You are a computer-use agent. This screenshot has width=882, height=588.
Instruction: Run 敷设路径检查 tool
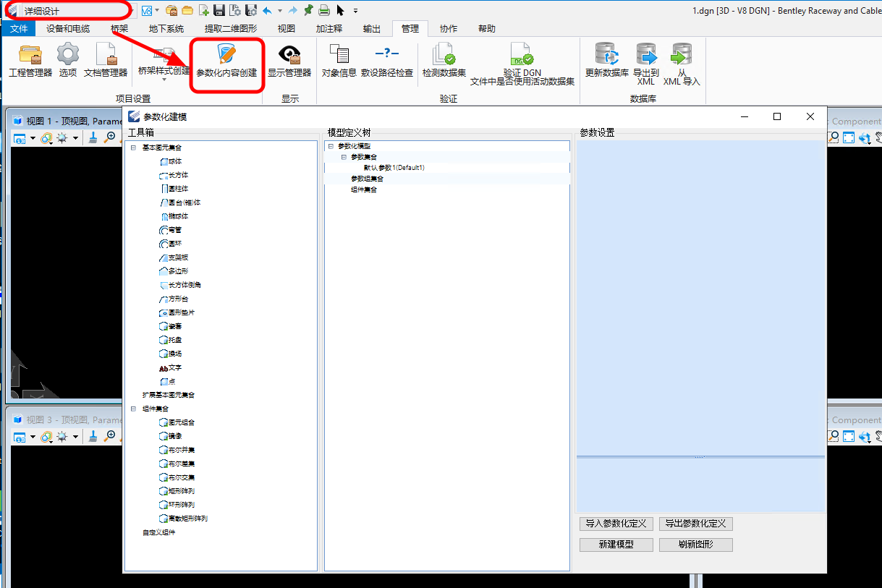pos(387,61)
